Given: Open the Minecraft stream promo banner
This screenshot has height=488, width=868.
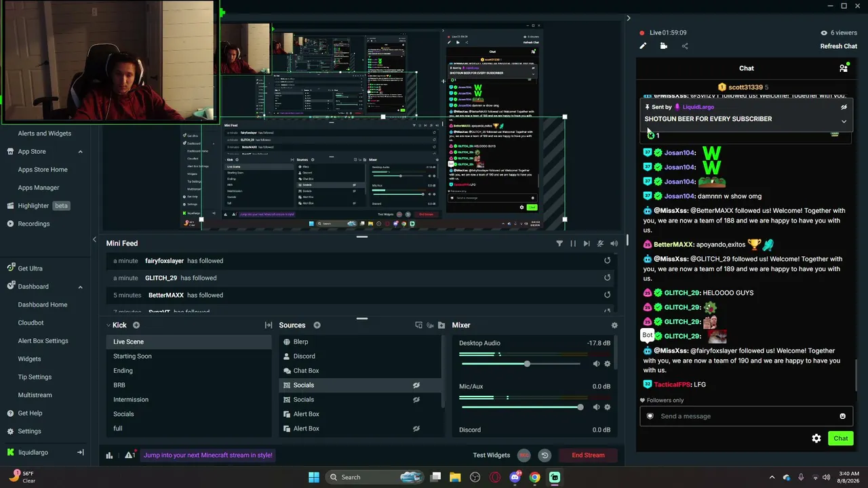Looking at the screenshot, I should 208,455.
